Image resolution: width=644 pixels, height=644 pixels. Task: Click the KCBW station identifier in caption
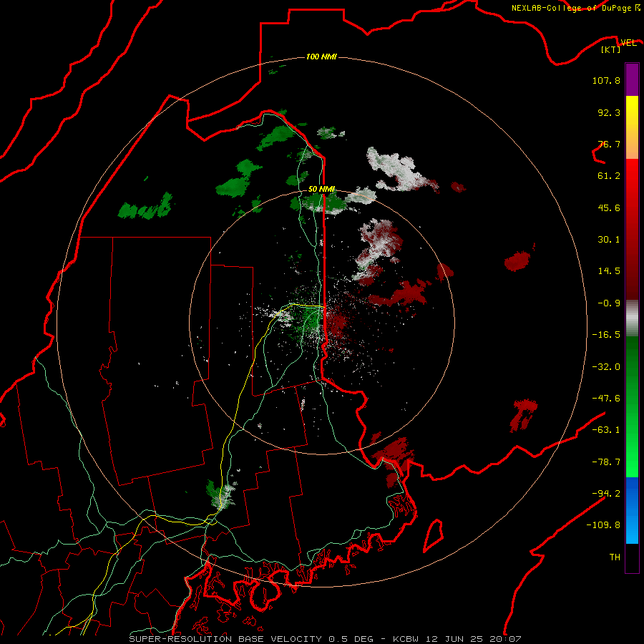(x=407, y=639)
